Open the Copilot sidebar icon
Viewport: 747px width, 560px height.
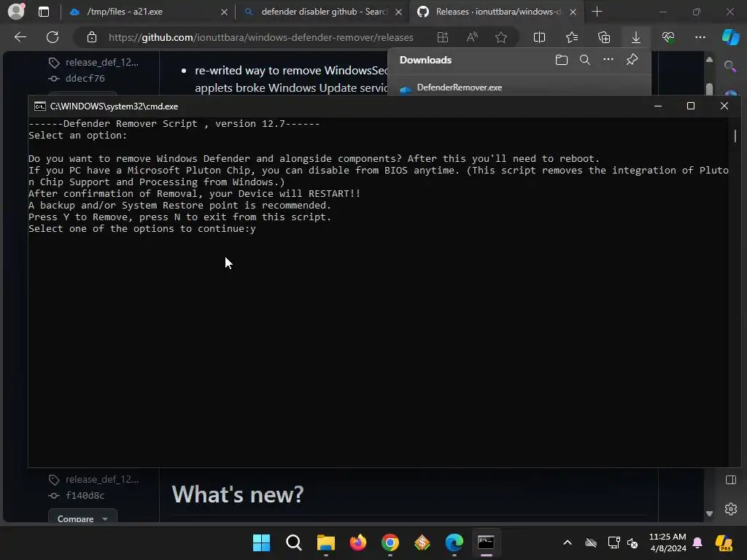pos(730,37)
